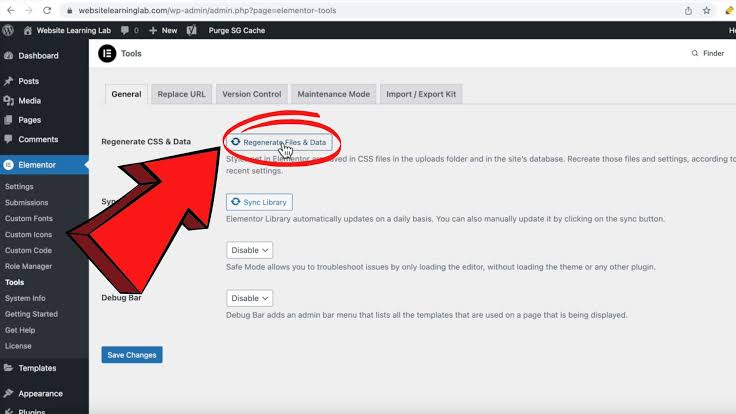Click the Templates folder icon
The image size is (736, 414).
click(8, 368)
